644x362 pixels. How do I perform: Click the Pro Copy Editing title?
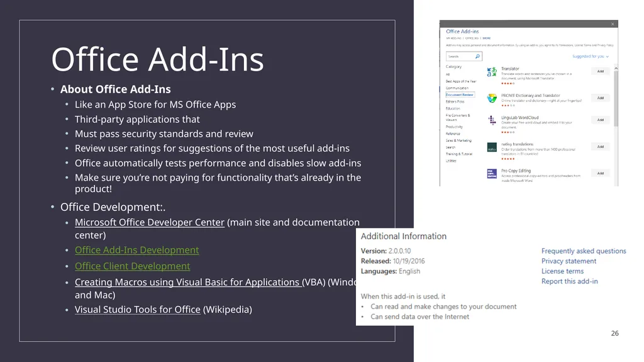tap(516, 171)
